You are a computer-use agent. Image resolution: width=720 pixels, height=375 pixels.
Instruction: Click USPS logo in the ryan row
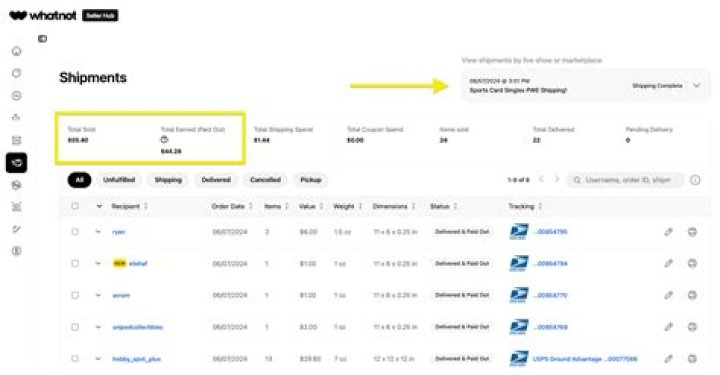[x=519, y=231]
